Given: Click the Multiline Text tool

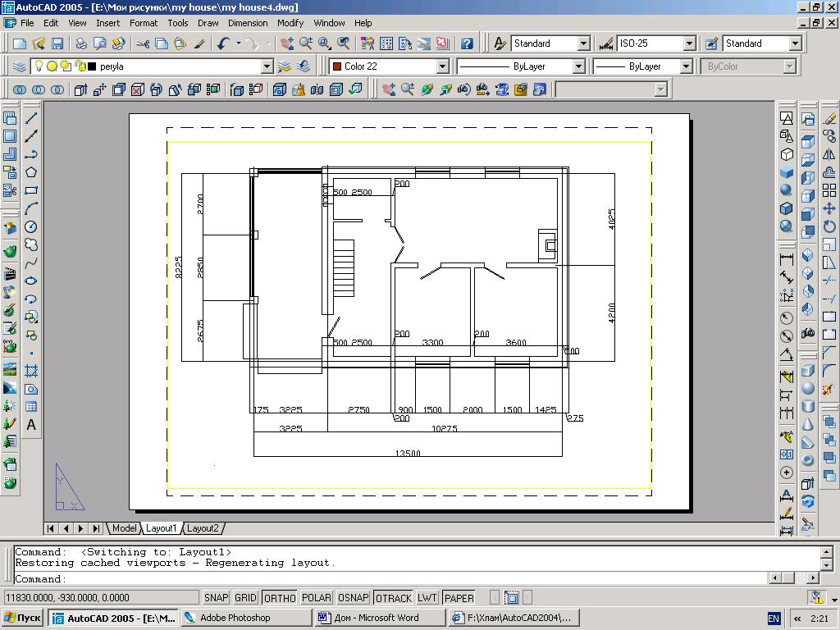Looking at the screenshot, I should 31,425.
